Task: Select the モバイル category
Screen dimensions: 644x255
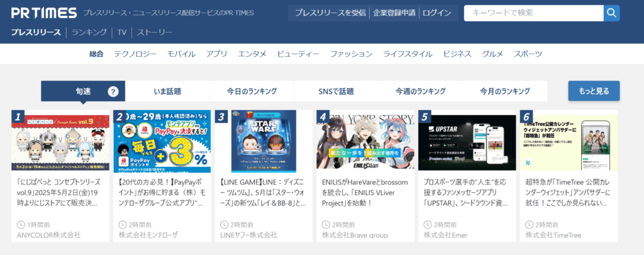Action: tap(182, 54)
